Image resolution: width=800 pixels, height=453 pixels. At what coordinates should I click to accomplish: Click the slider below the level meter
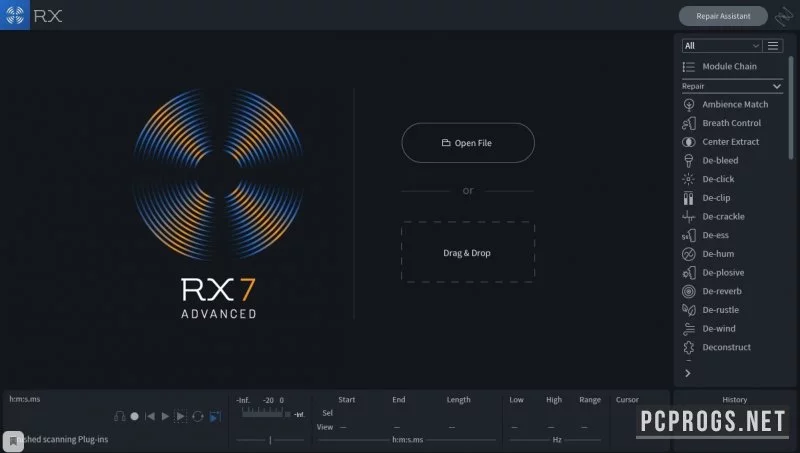270,439
